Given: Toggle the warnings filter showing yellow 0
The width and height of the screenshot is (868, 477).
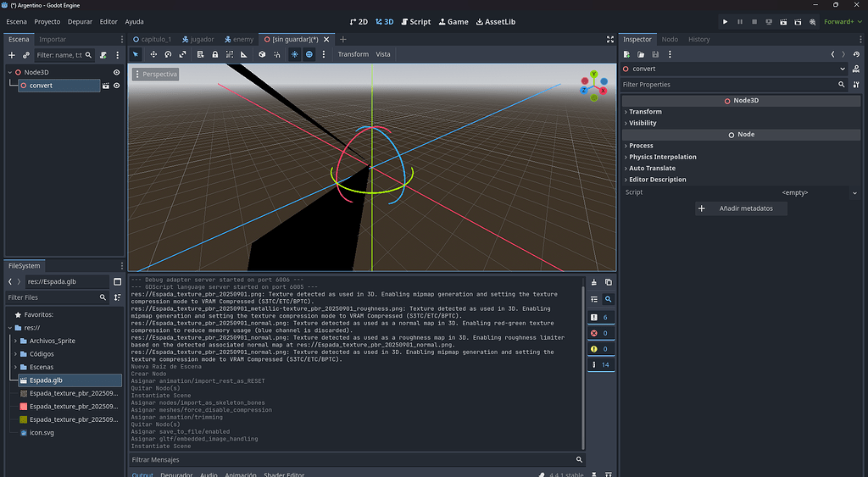Looking at the screenshot, I should click(x=601, y=349).
